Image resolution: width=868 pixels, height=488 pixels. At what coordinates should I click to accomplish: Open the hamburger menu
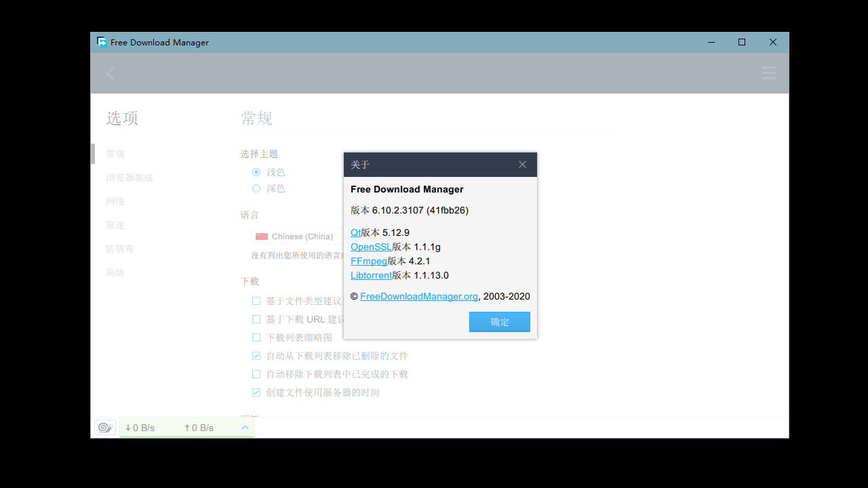(x=768, y=73)
